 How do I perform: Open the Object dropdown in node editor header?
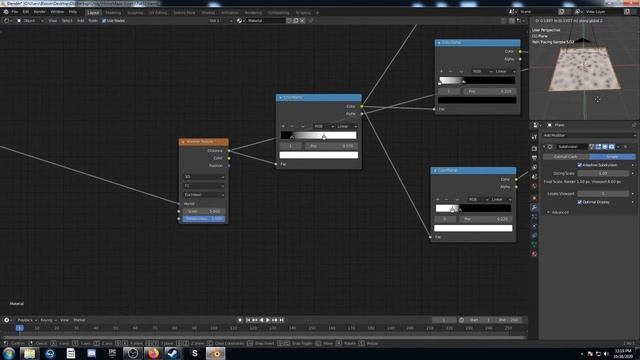click(30, 20)
